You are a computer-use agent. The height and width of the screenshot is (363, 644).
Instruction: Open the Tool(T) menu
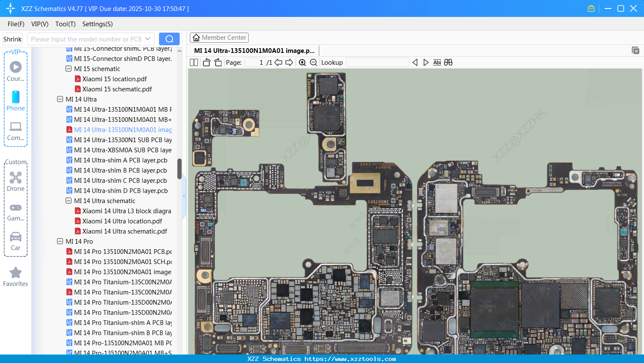[65, 24]
